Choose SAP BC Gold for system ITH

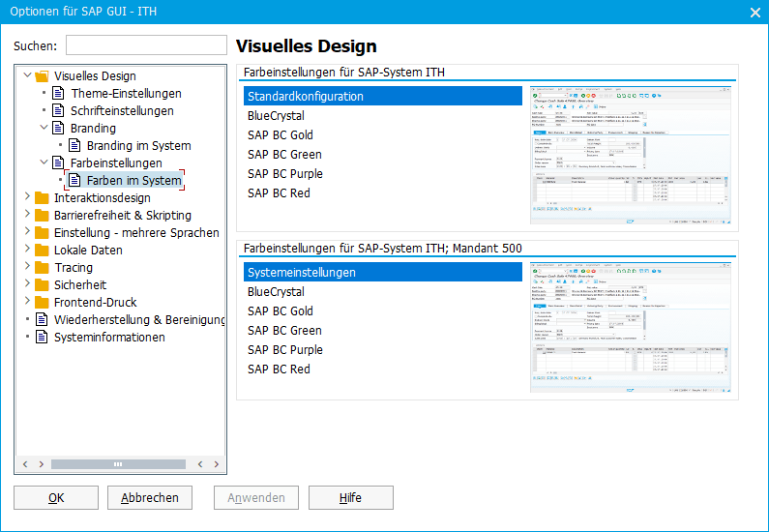(383, 134)
